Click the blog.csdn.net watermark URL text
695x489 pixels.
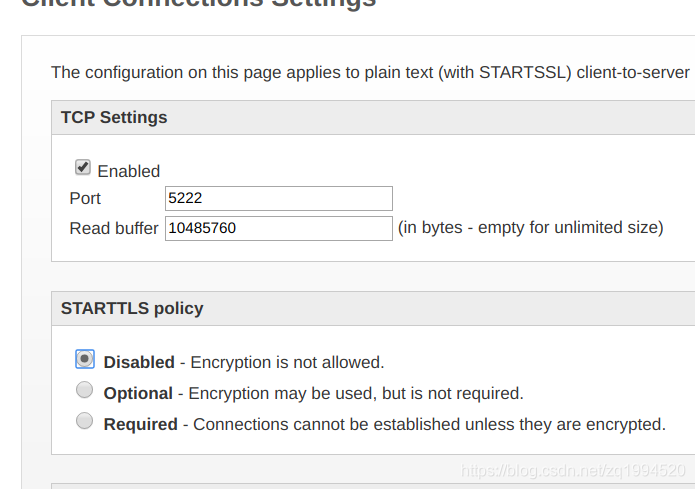point(573,470)
